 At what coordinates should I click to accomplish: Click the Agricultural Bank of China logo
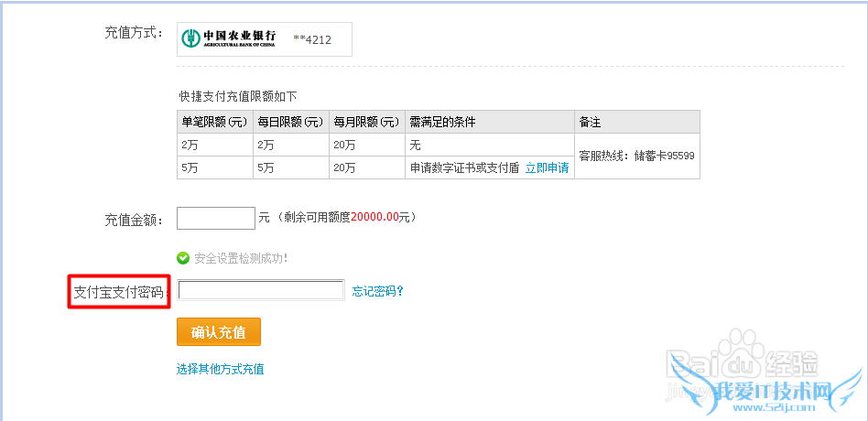[229, 38]
